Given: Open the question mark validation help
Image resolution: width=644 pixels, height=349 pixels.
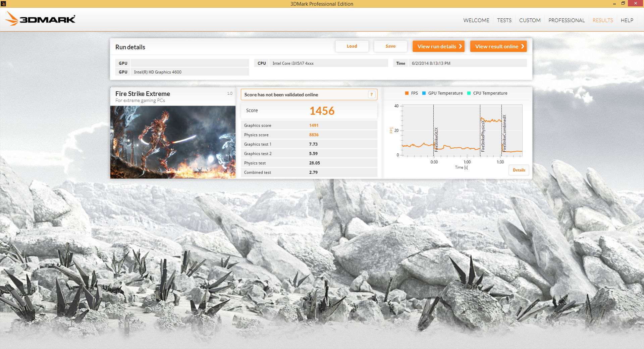Looking at the screenshot, I should click(371, 95).
